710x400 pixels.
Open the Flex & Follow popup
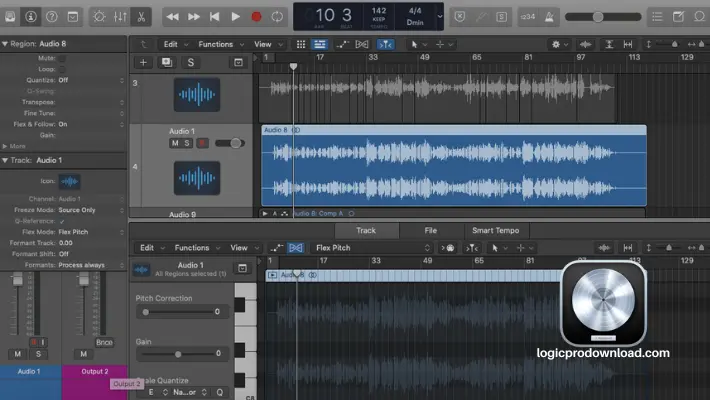[x=91, y=124]
